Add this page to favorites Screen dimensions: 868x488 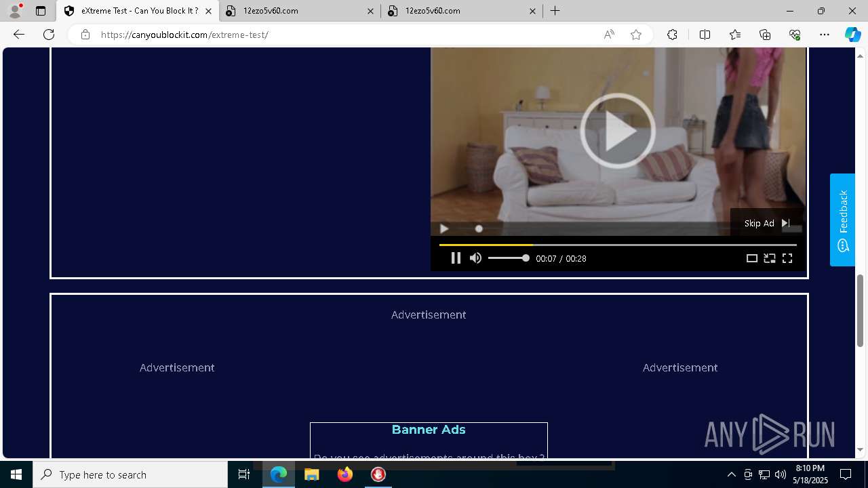[636, 35]
